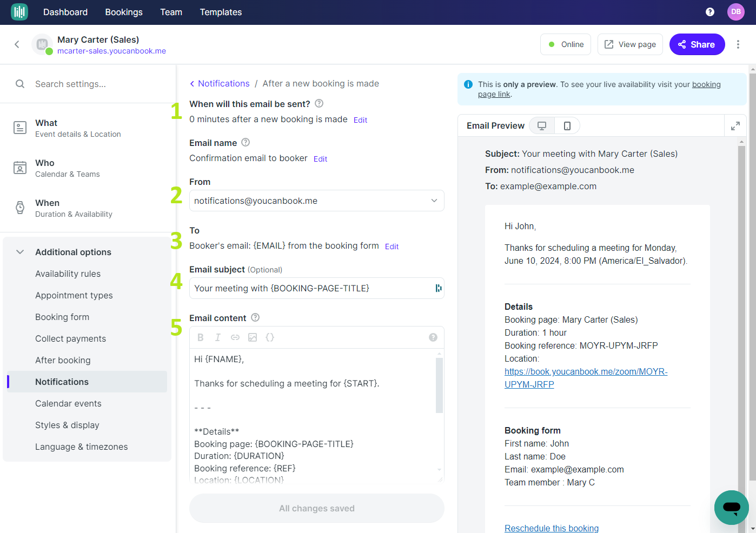Click the Share button
756x533 pixels.
tap(697, 44)
